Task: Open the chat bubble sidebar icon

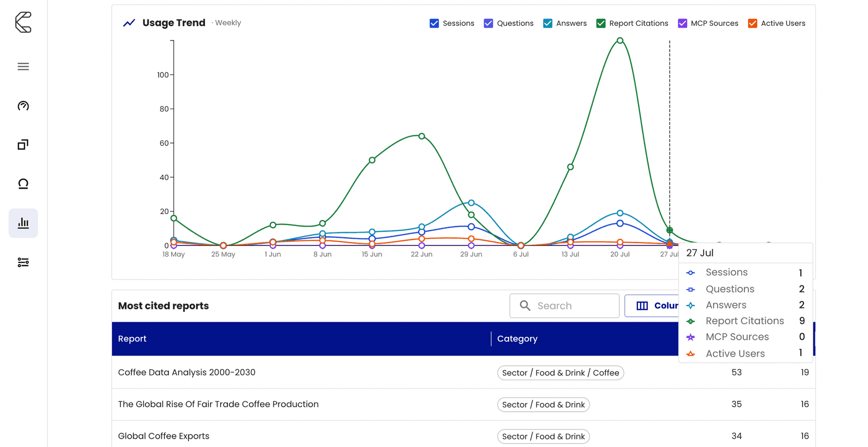Action: 23,184
